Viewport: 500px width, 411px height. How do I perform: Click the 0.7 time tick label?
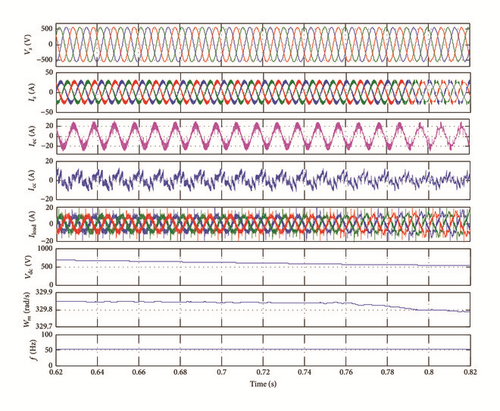click(222, 372)
